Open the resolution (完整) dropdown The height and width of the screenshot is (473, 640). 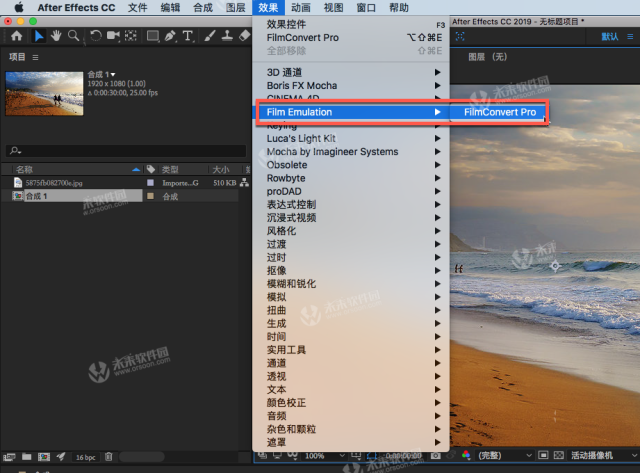[505, 455]
